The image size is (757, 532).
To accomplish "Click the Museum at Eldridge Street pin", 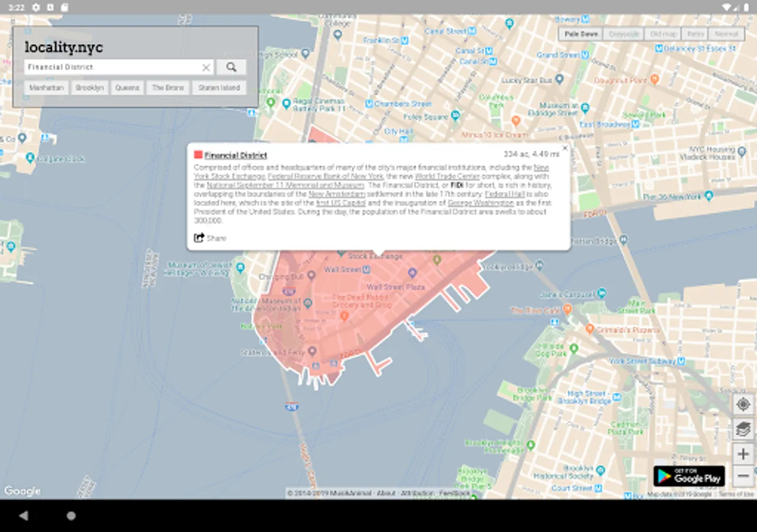I will (585, 108).
